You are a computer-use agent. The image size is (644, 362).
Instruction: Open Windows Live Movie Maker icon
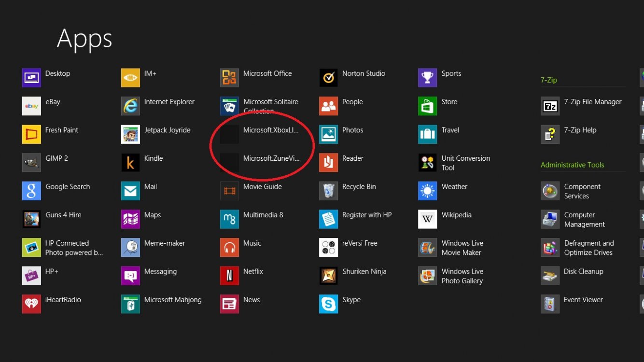(x=427, y=248)
